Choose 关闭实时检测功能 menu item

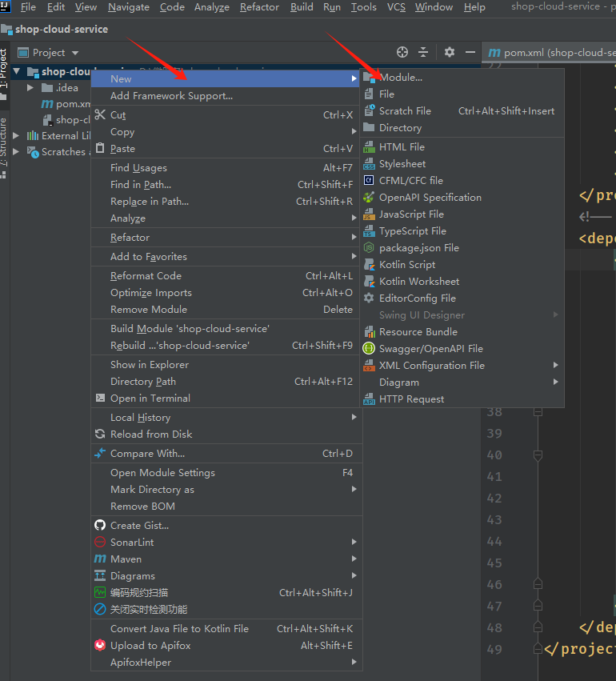pos(226,609)
